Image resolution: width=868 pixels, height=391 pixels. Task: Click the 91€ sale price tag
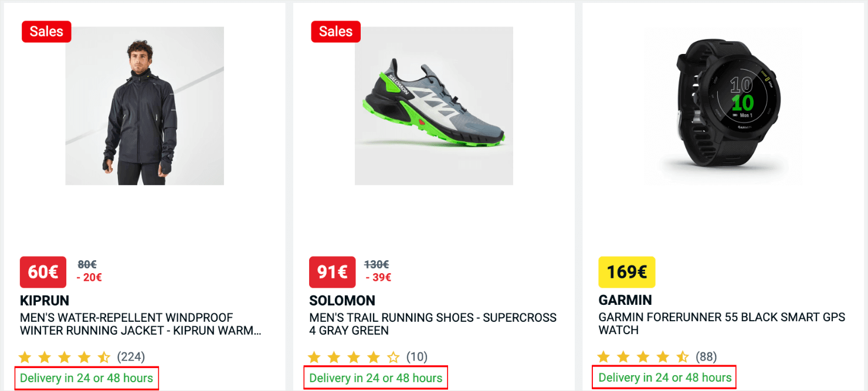pyautogui.click(x=332, y=272)
